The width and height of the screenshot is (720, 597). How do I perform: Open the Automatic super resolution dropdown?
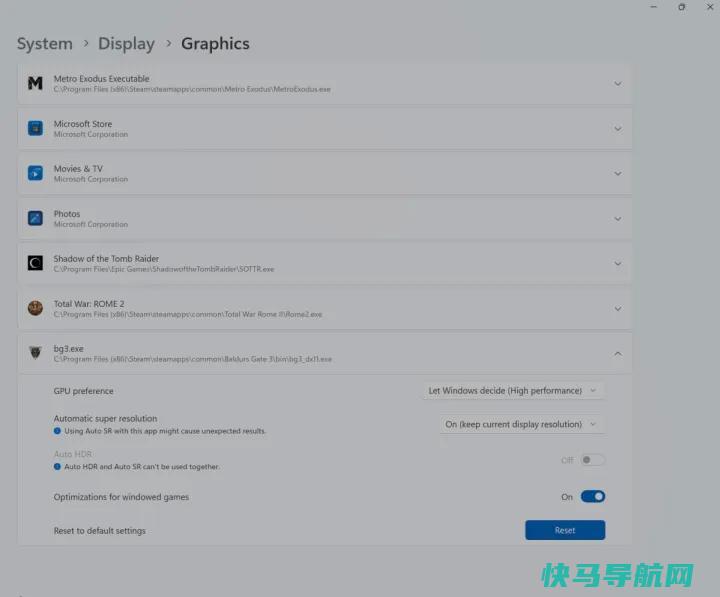point(522,424)
